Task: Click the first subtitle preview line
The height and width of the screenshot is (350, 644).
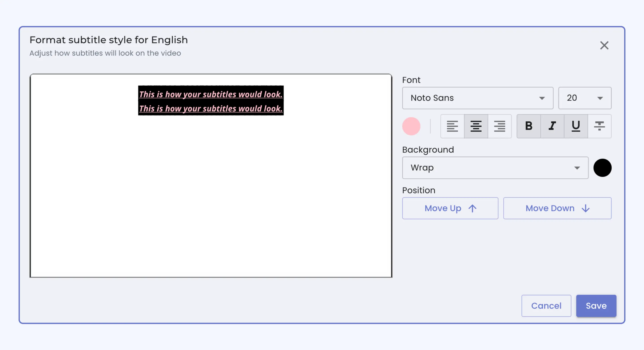Action: click(211, 94)
